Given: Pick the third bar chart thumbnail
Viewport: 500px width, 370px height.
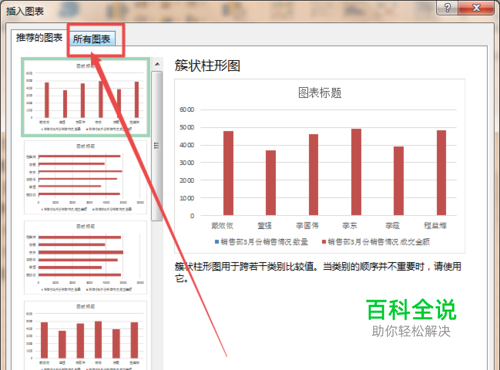Looking at the screenshot, I should 85,257.
